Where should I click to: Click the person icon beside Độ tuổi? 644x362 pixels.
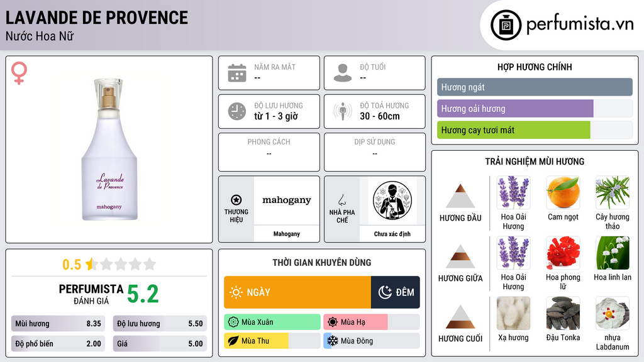[343, 73]
